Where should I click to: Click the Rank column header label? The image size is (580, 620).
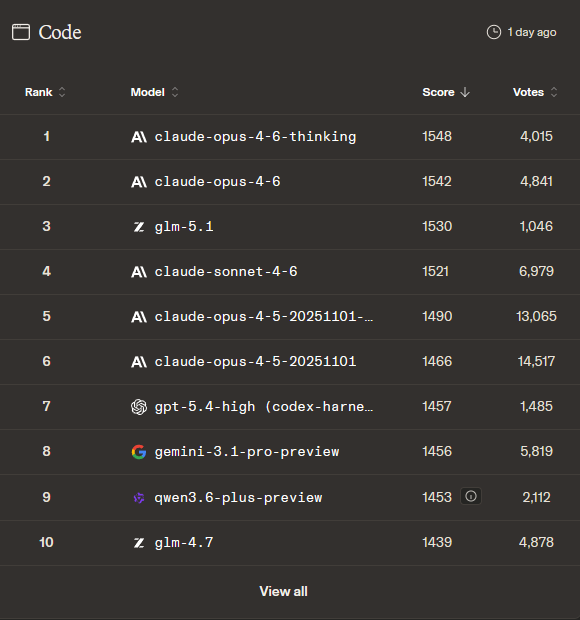38,92
